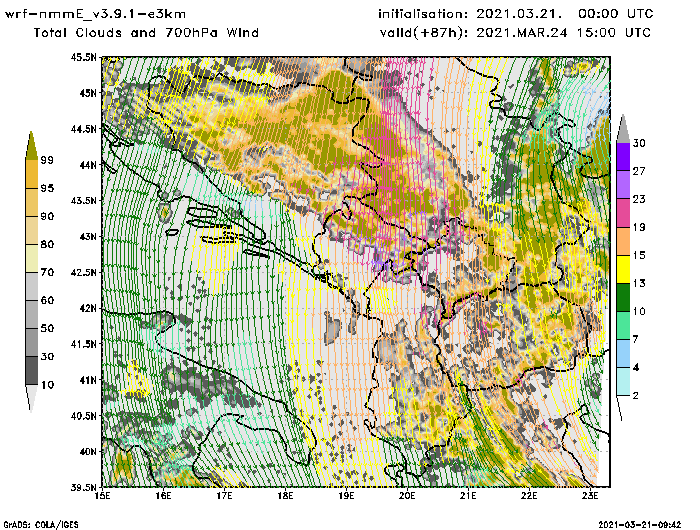Click the 'GrADS: COLA/IGES' credit text

(41, 524)
